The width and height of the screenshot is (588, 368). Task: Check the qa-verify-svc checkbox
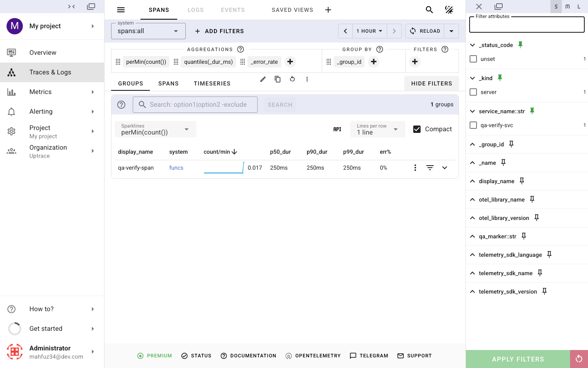(x=473, y=125)
